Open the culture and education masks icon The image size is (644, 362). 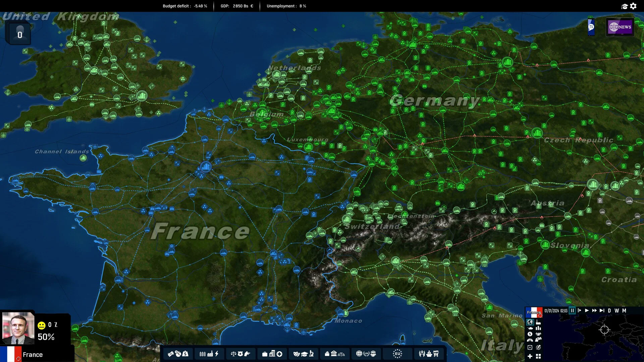[x=303, y=354]
